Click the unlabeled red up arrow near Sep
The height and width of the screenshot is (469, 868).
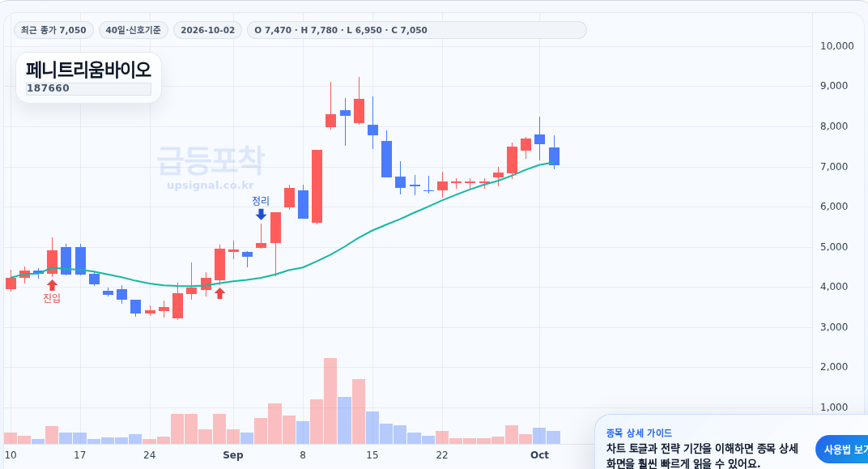tap(219, 293)
